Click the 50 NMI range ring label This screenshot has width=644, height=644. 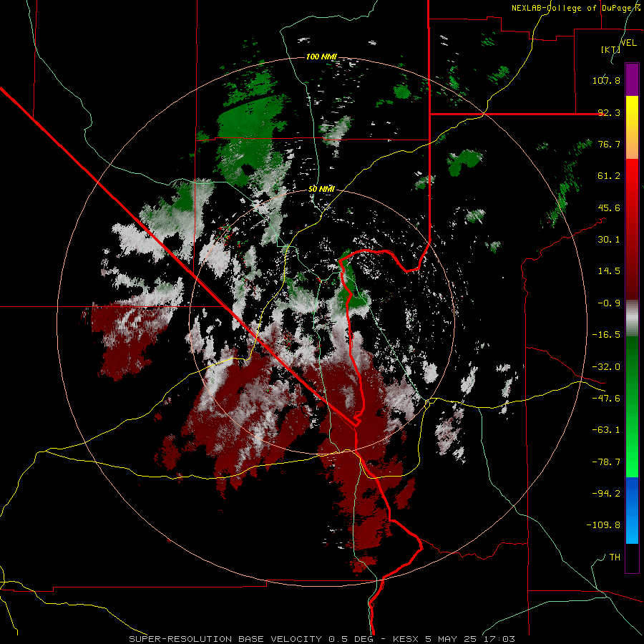(321, 189)
